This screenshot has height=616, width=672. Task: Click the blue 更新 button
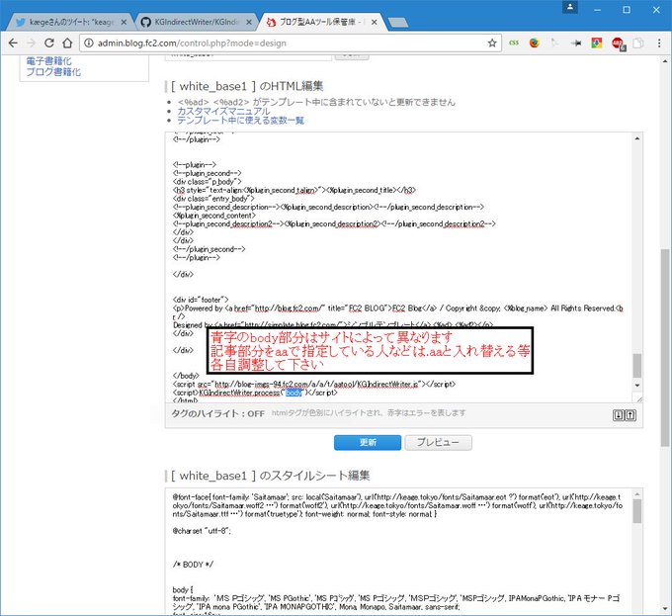point(368,442)
